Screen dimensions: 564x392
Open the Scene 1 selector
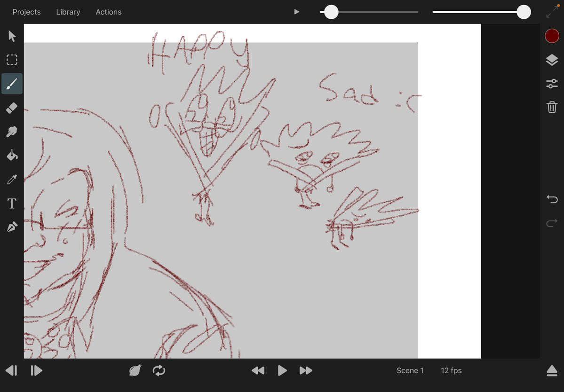[410, 370]
